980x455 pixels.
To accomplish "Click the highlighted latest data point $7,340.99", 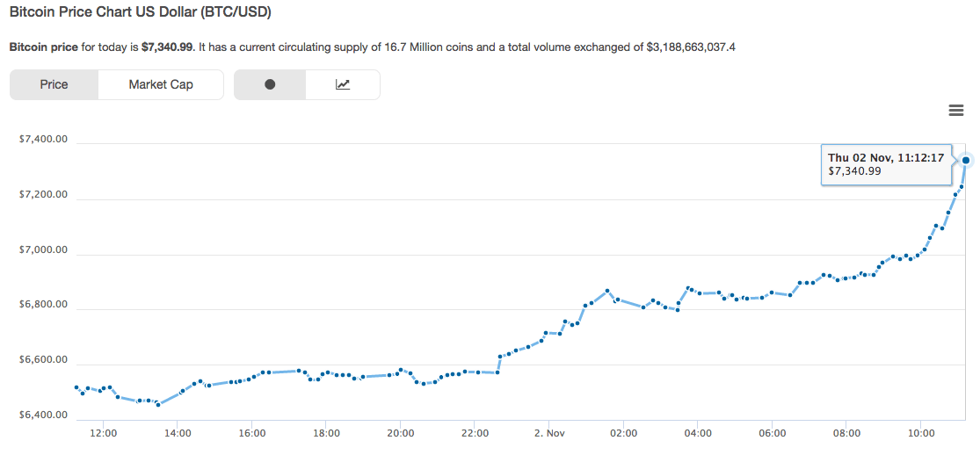I will (x=966, y=161).
